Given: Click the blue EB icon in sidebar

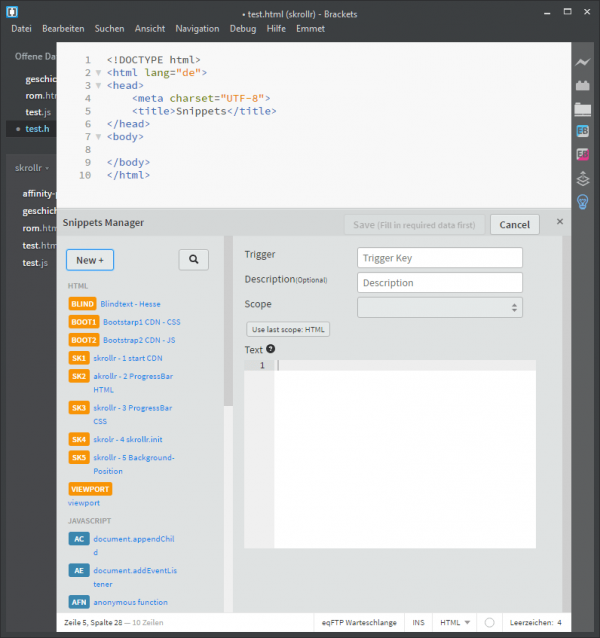Looking at the screenshot, I should click(583, 131).
